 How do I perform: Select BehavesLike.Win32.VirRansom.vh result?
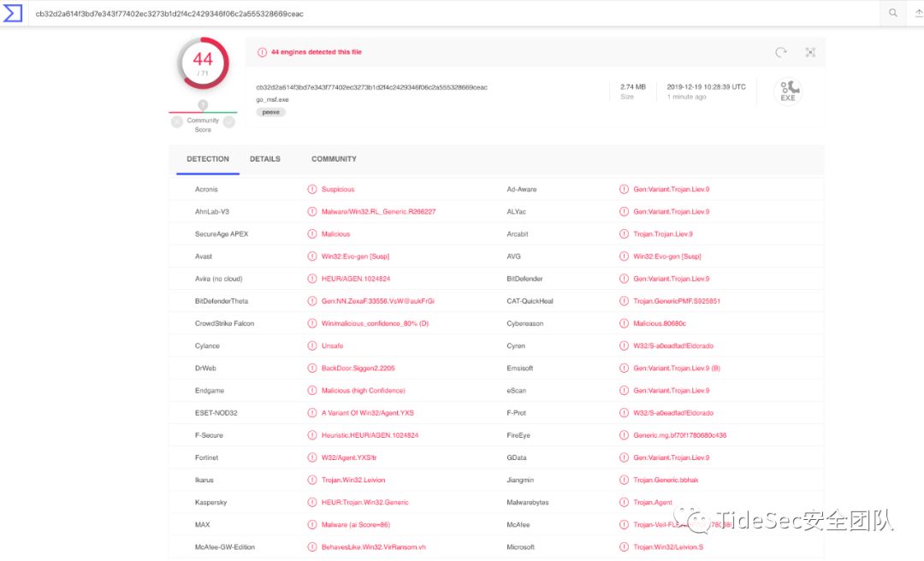(x=373, y=546)
